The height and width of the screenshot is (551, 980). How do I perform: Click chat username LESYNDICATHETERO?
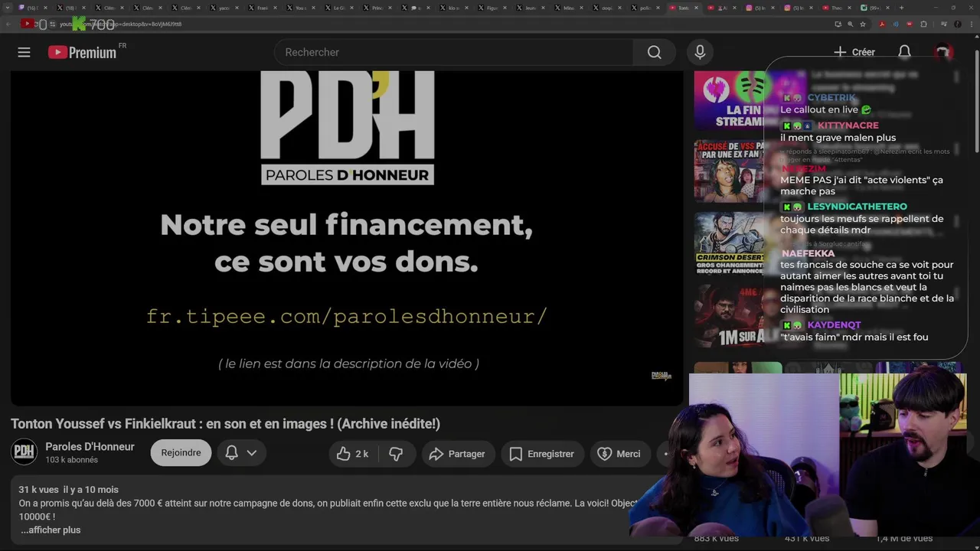tap(857, 207)
